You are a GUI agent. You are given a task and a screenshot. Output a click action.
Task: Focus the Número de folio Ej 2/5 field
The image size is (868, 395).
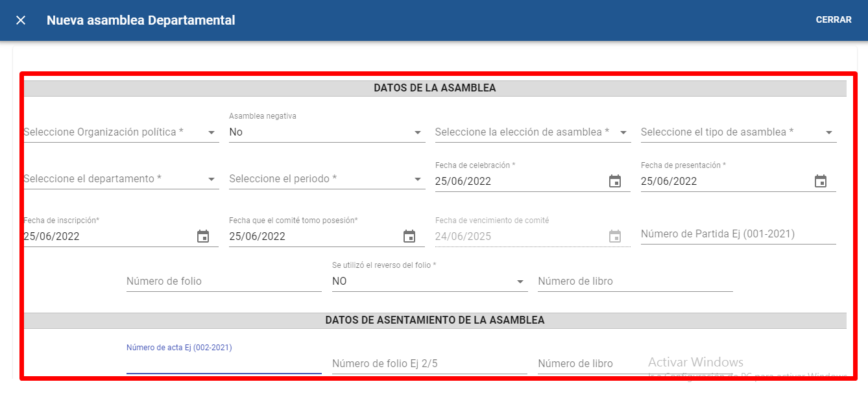(x=429, y=364)
